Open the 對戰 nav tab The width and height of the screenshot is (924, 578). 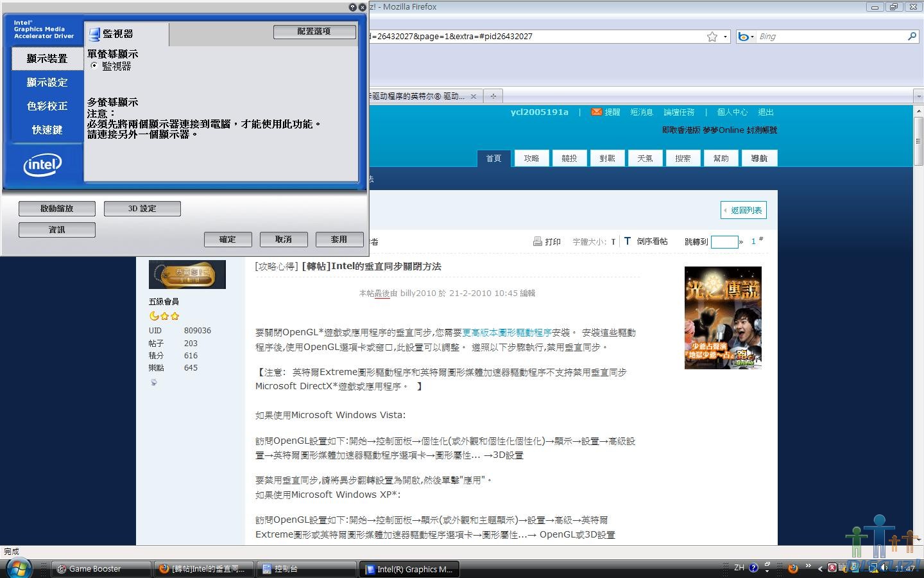point(607,159)
